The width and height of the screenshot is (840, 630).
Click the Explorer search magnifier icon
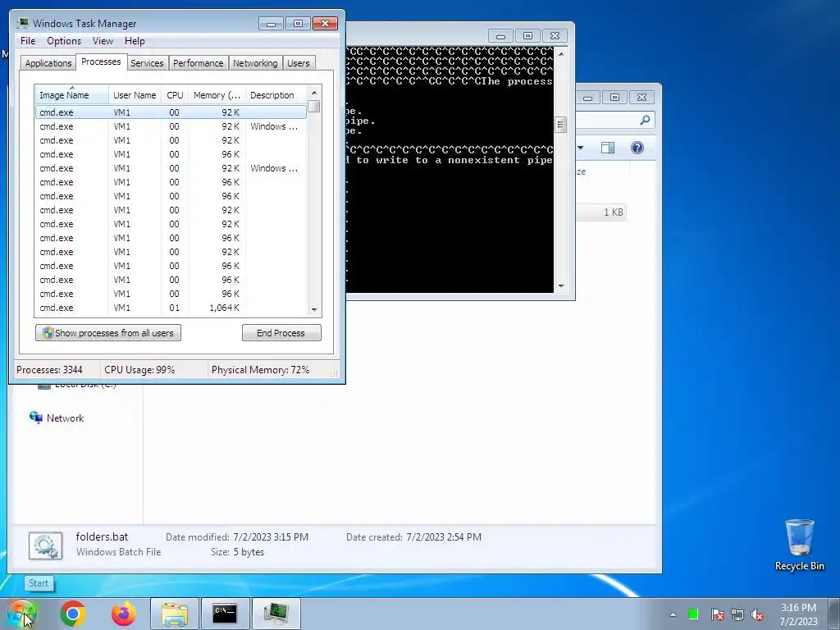[x=645, y=120]
